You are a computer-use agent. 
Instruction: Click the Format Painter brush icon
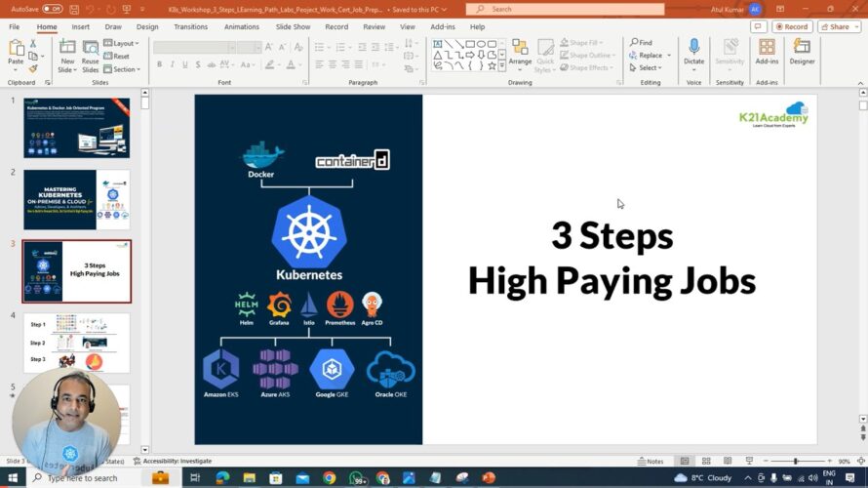click(x=33, y=68)
